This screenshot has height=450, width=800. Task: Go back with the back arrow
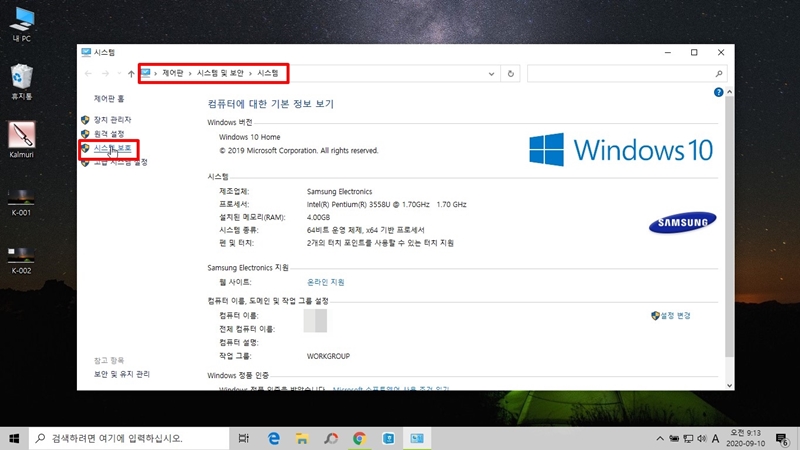click(88, 73)
